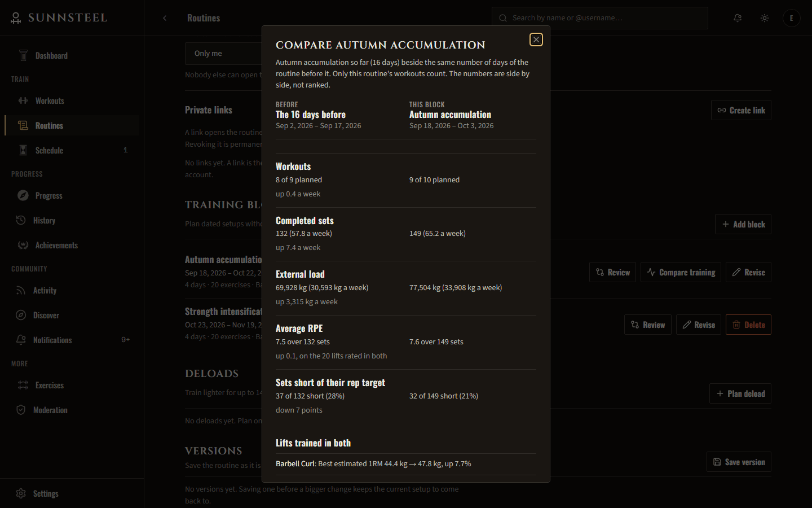
Task: Click the Sunnsteel logo icon
Action: (16, 18)
